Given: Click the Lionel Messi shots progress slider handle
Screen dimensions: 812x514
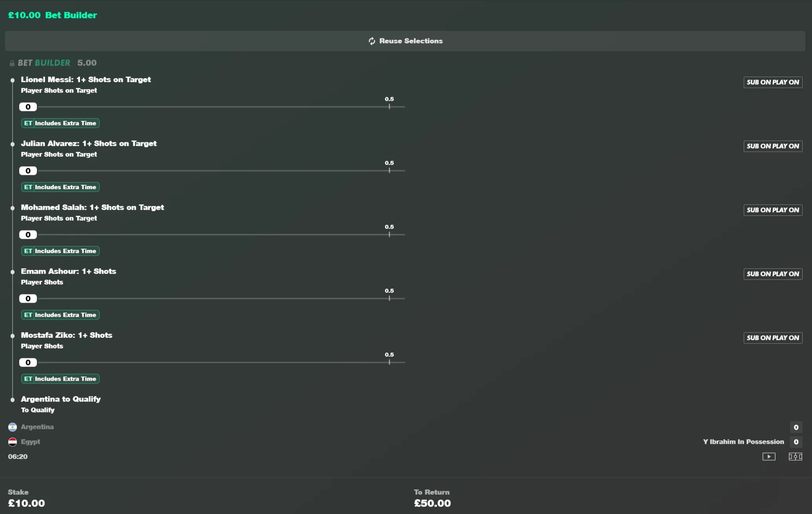Looking at the screenshot, I should point(28,107).
